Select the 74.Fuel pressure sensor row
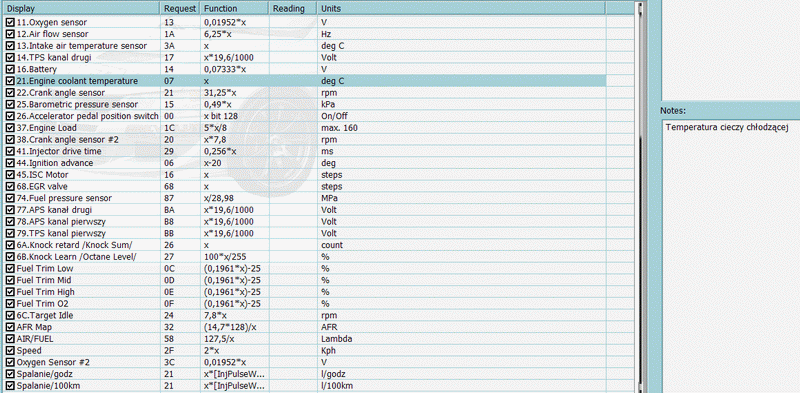This screenshot has height=393, width=800. (x=305, y=199)
